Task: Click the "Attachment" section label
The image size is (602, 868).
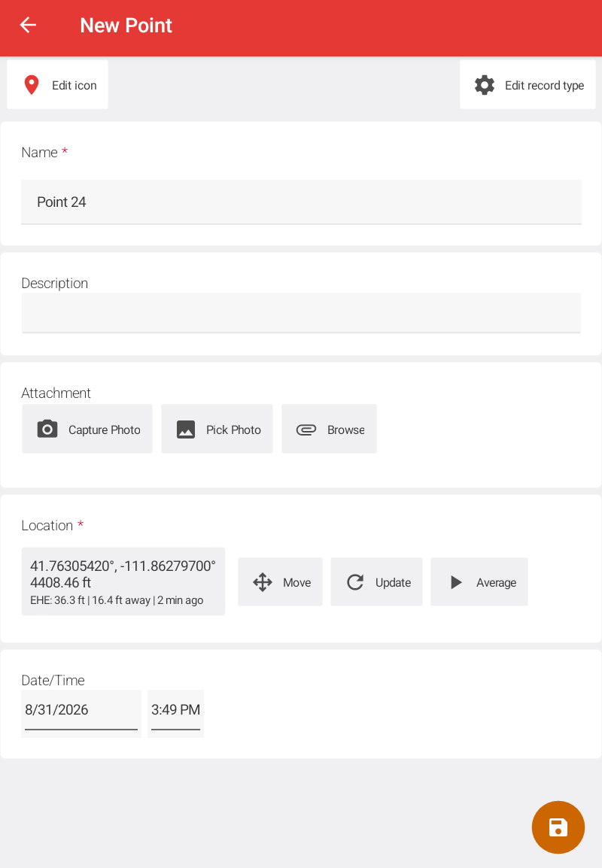Action: (x=56, y=393)
